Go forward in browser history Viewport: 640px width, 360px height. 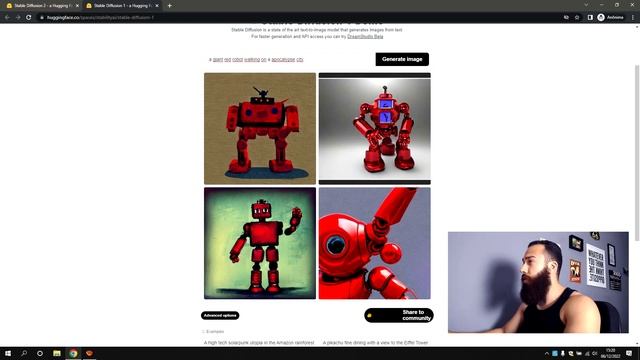(18, 18)
